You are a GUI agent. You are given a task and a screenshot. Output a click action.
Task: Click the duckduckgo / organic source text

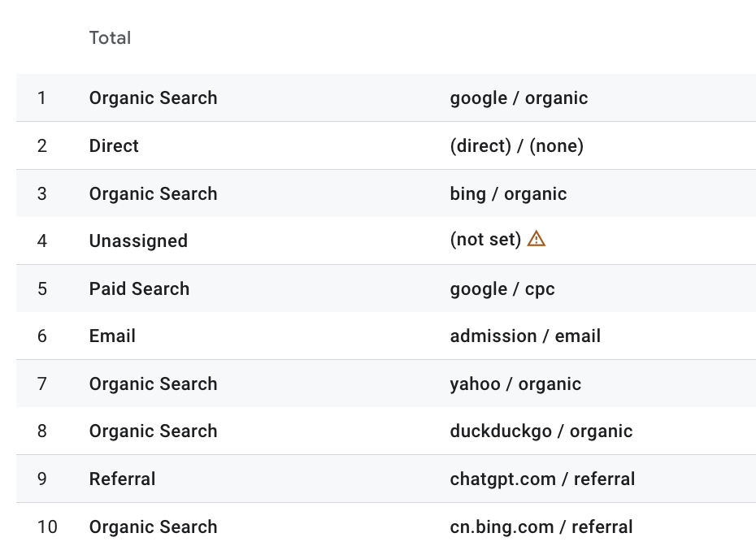(541, 431)
